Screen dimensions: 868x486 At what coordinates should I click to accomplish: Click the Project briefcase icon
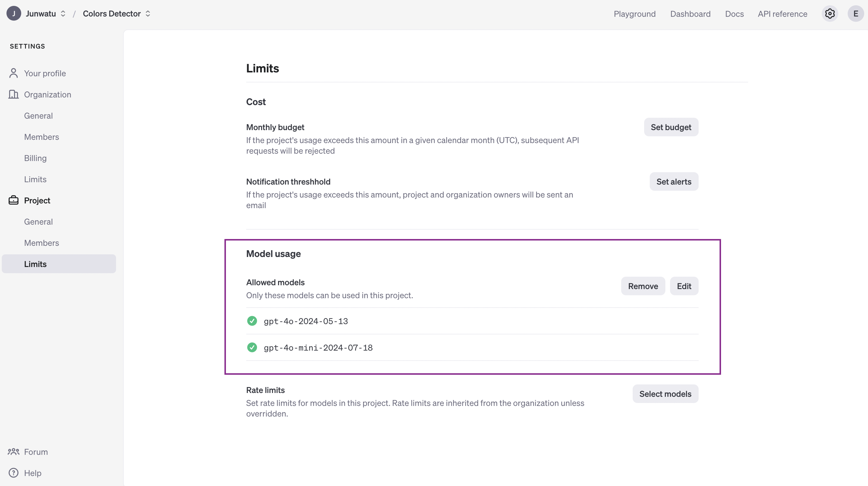(14, 200)
